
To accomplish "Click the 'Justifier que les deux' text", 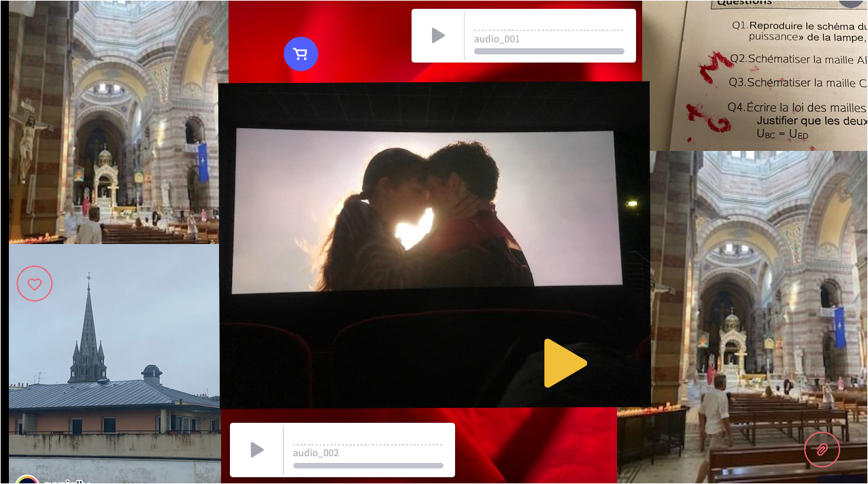I will 812,120.
